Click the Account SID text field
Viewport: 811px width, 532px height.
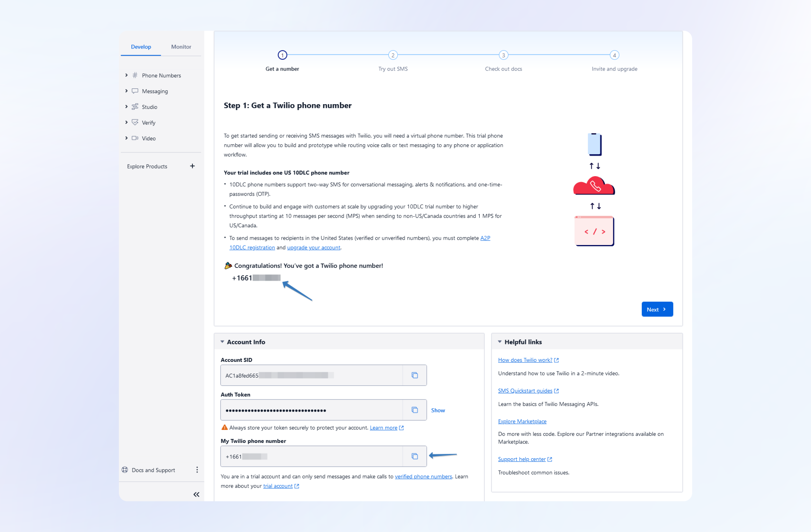[311, 375]
